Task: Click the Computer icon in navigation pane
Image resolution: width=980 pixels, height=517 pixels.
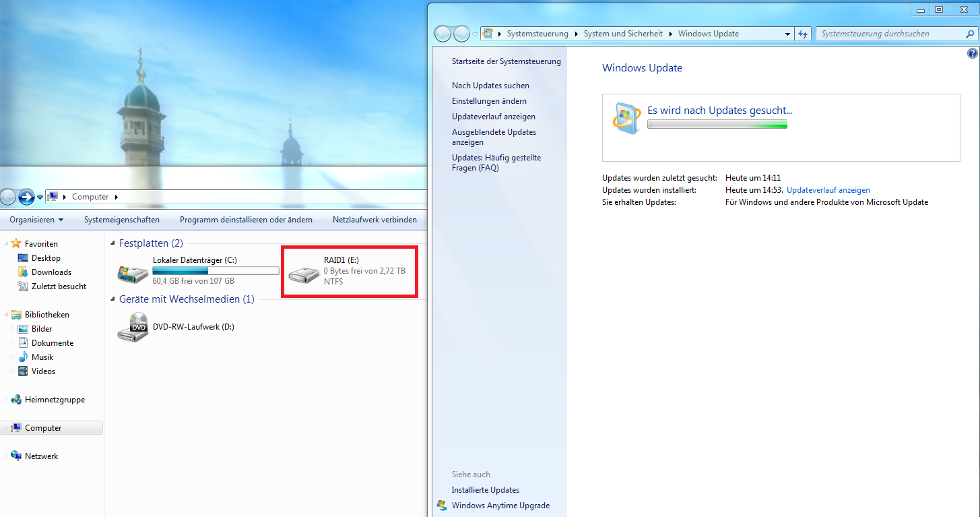Action: click(x=16, y=428)
